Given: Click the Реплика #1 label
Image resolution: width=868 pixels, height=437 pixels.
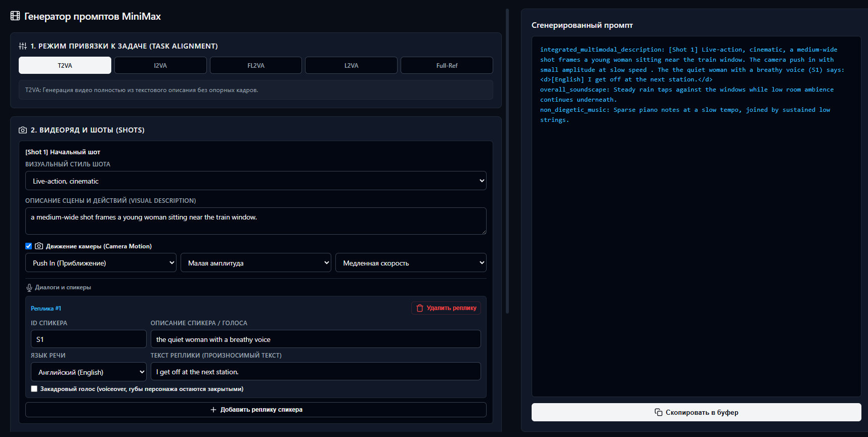Looking at the screenshot, I should pos(46,309).
